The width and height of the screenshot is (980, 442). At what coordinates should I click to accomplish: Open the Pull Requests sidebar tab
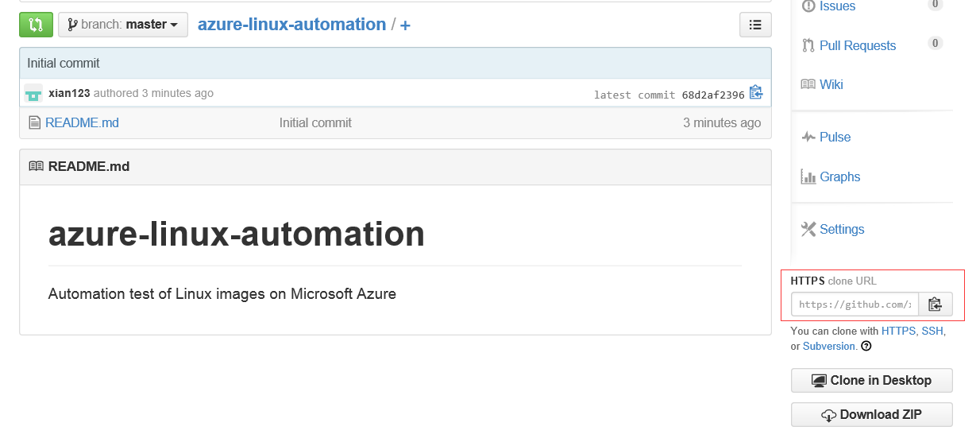[857, 45]
